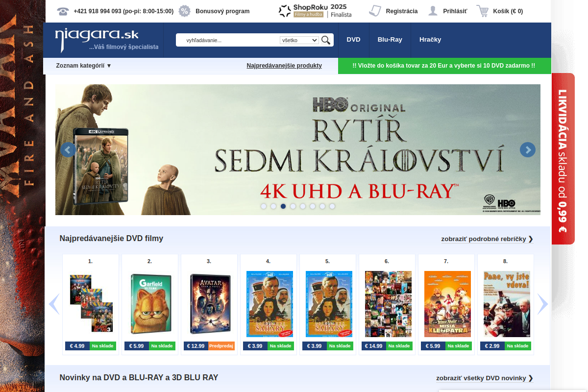
Task: Show next banner slide arrow
Action: point(528,149)
